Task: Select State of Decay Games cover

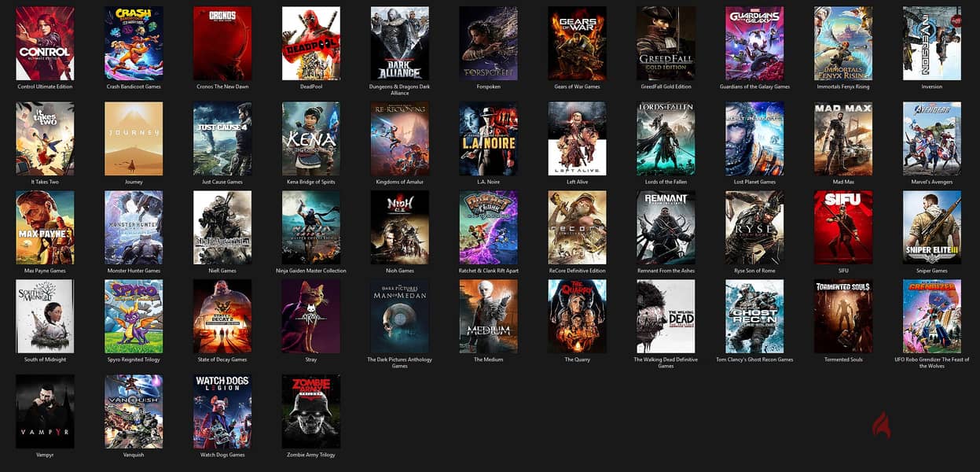Action: pyautogui.click(x=222, y=316)
